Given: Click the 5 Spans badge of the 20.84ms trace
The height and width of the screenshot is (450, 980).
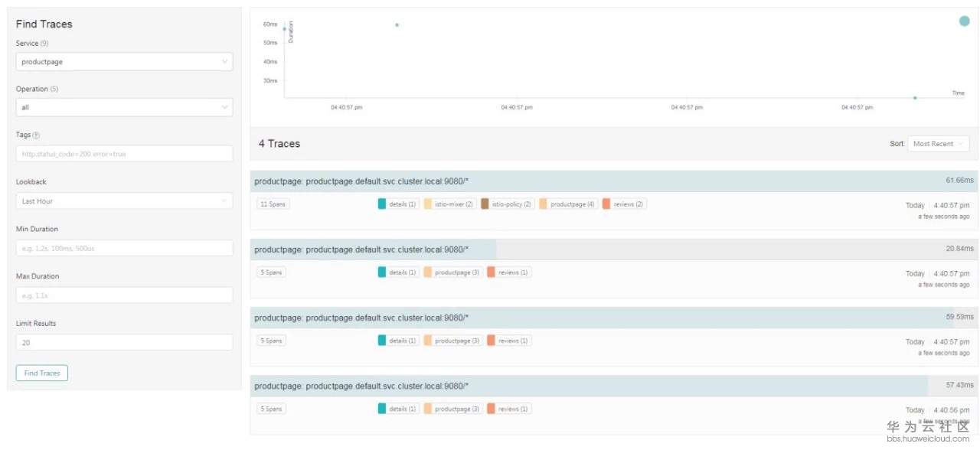Looking at the screenshot, I should tap(271, 272).
